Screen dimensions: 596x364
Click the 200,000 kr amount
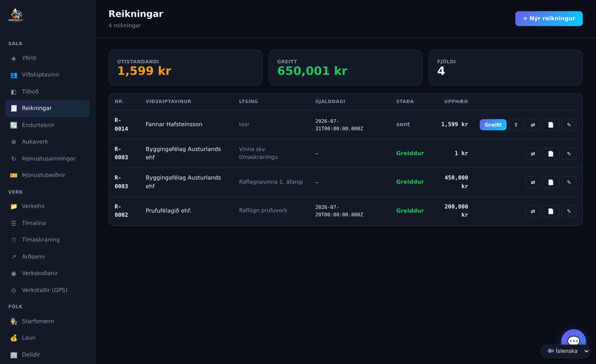click(456, 211)
